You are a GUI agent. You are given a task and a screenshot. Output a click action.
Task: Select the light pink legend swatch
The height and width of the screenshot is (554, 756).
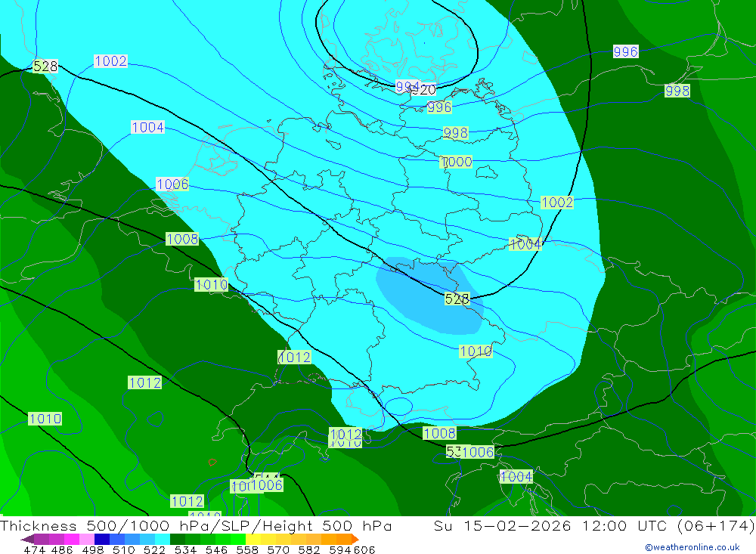87,539
